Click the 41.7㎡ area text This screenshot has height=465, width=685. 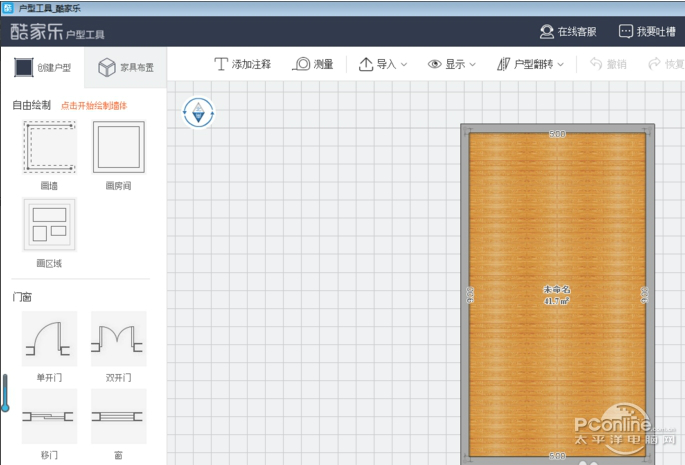[x=557, y=301]
